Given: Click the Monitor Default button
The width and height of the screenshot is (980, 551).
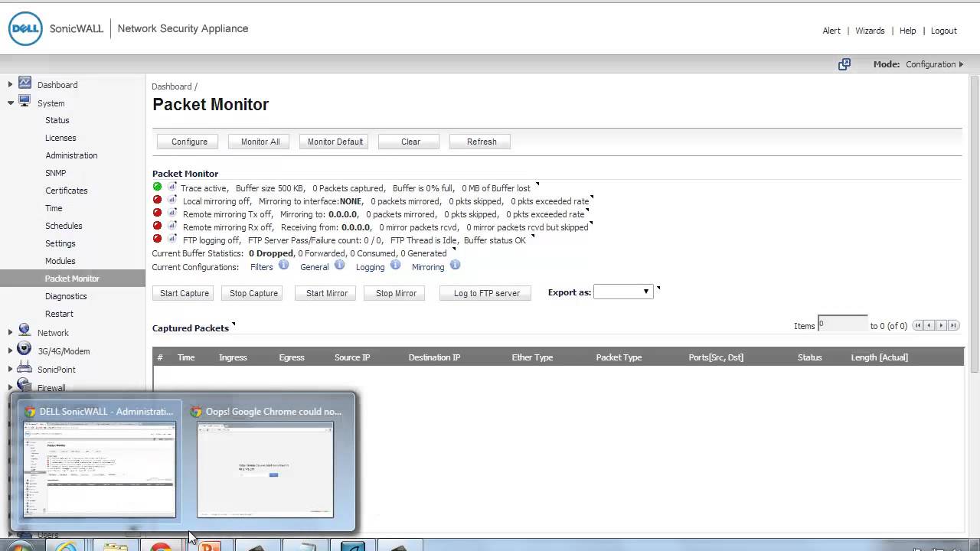Looking at the screenshot, I should click(x=335, y=142).
